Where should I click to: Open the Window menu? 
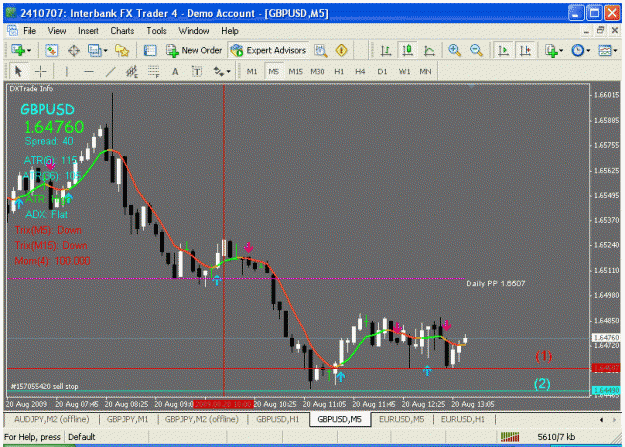tap(194, 31)
